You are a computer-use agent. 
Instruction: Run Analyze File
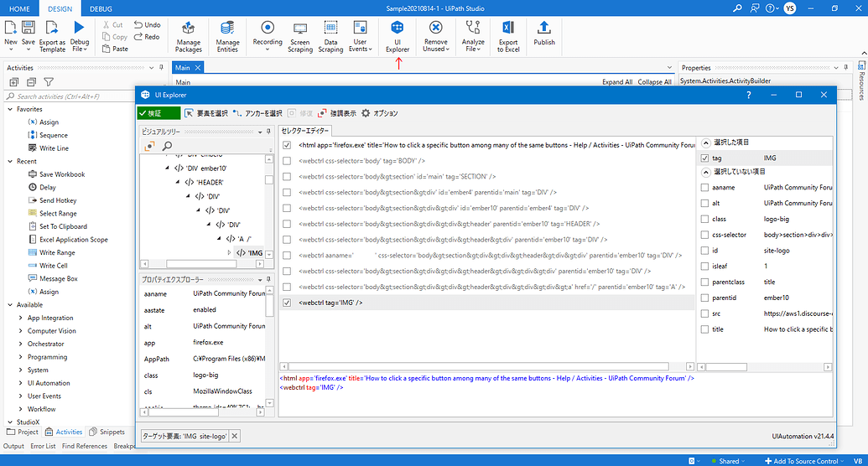click(473, 37)
